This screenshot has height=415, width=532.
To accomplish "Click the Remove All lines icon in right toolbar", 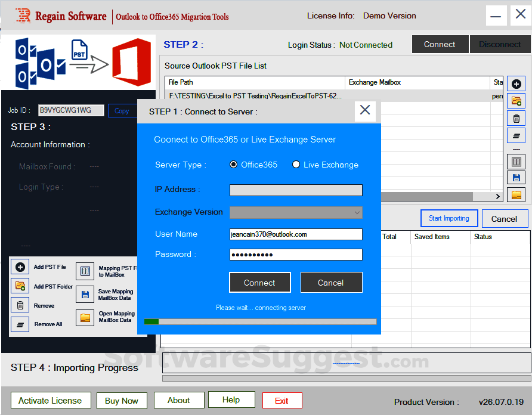I will click(x=516, y=135).
